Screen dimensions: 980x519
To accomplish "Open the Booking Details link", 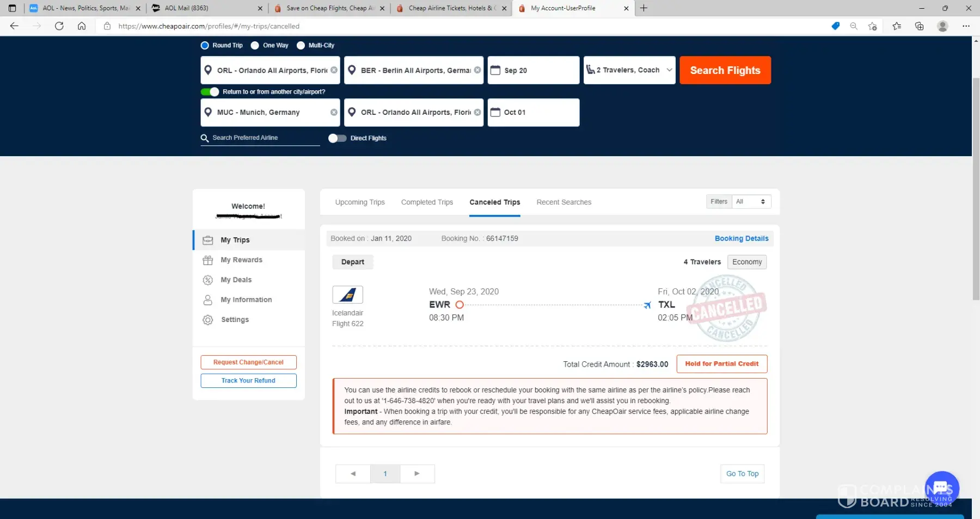I will tap(742, 239).
